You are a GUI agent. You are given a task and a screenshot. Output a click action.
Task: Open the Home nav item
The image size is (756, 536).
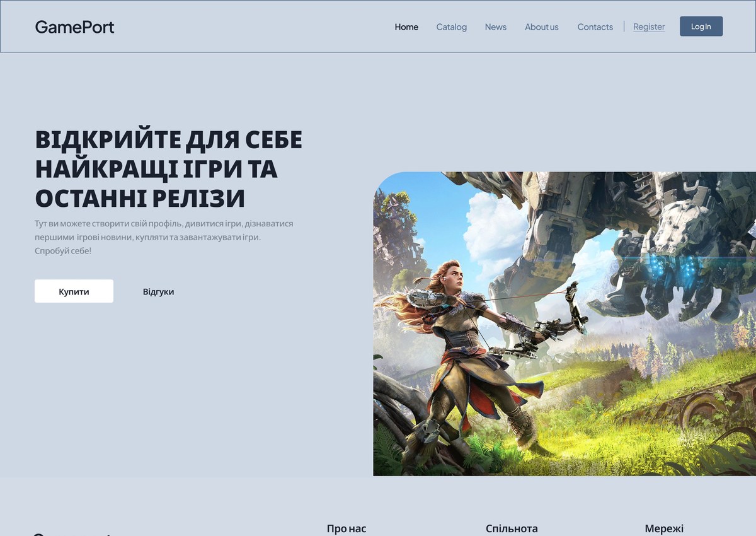(406, 26)
